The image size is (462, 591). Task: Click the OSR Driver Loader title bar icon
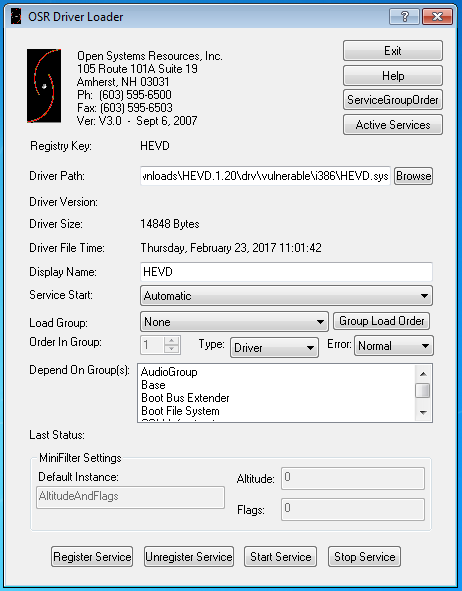tap(16, 17)
